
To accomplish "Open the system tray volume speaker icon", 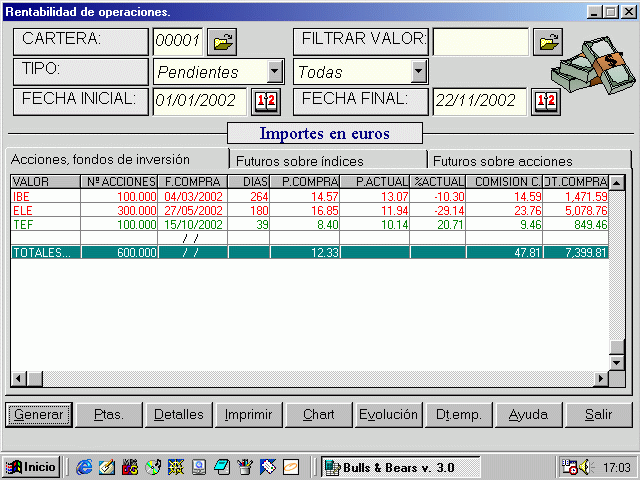I will coord(586,467).
